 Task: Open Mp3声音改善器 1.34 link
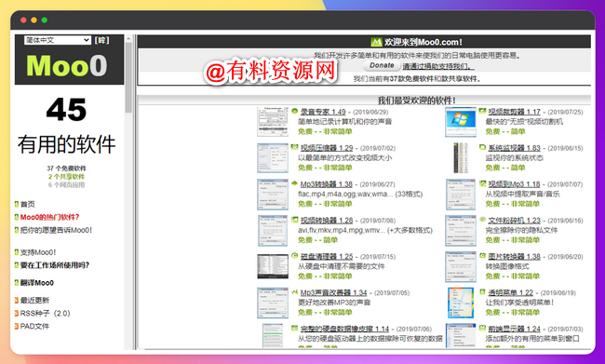point(334,292)
